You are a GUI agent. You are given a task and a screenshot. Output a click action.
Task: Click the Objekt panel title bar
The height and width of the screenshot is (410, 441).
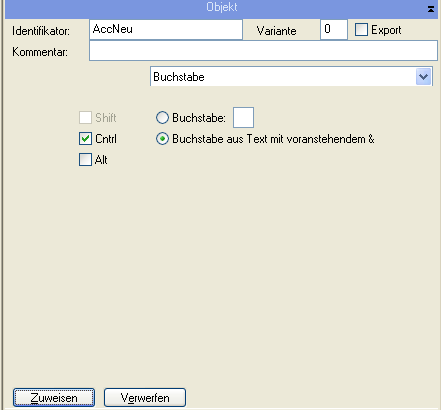(222, 7)
